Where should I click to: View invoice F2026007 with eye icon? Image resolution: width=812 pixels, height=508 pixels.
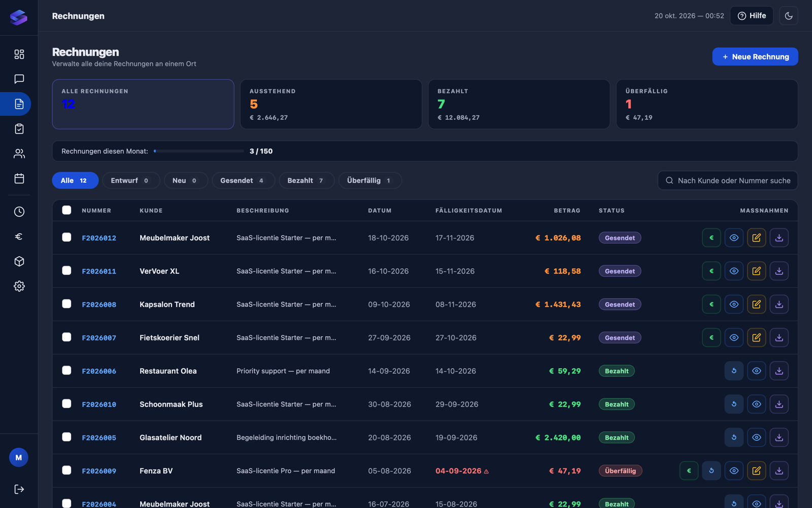pyautogui.click(x=734, y=338)
